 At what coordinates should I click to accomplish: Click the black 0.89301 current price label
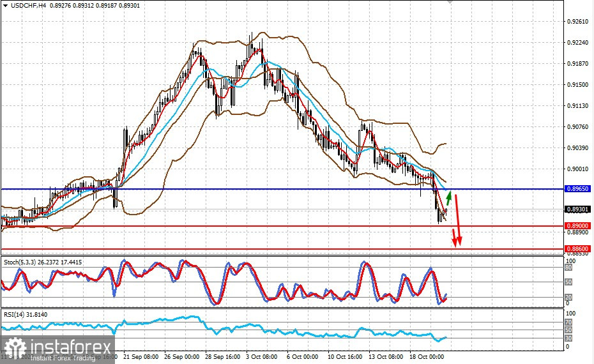point(577,209)
